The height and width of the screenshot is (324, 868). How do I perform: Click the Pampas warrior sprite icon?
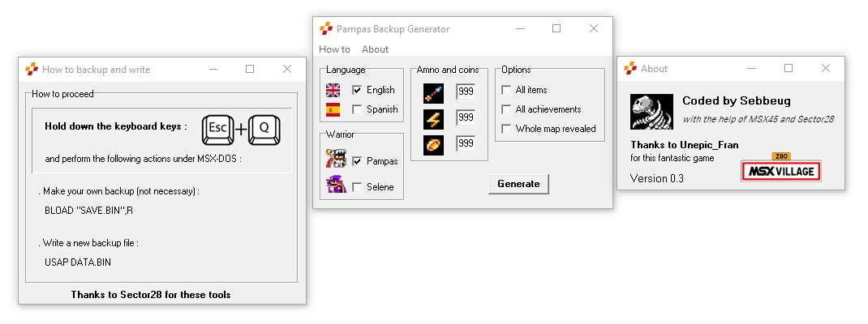[336, 159]
